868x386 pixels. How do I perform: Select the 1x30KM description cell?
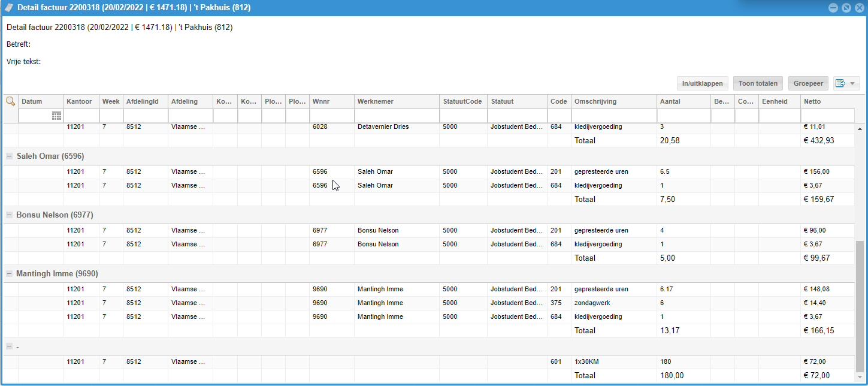tap(614, 361)
